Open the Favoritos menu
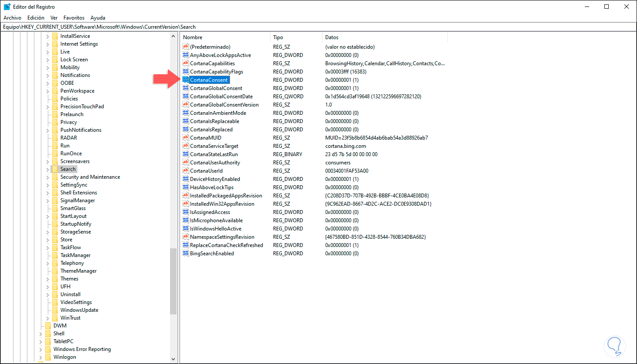 pyautogui.click(x=74, y=18)
